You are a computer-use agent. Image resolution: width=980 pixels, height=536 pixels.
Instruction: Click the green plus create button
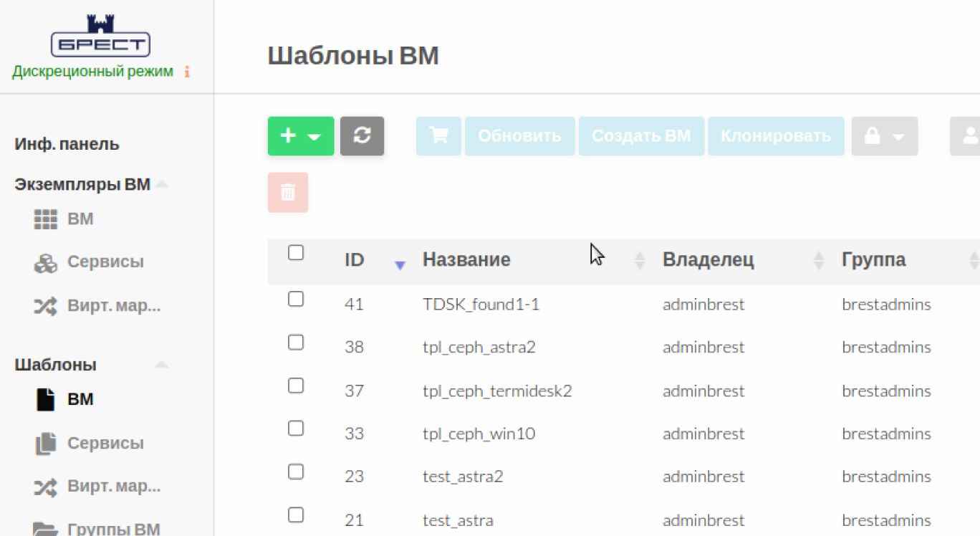tap(300, 136)
